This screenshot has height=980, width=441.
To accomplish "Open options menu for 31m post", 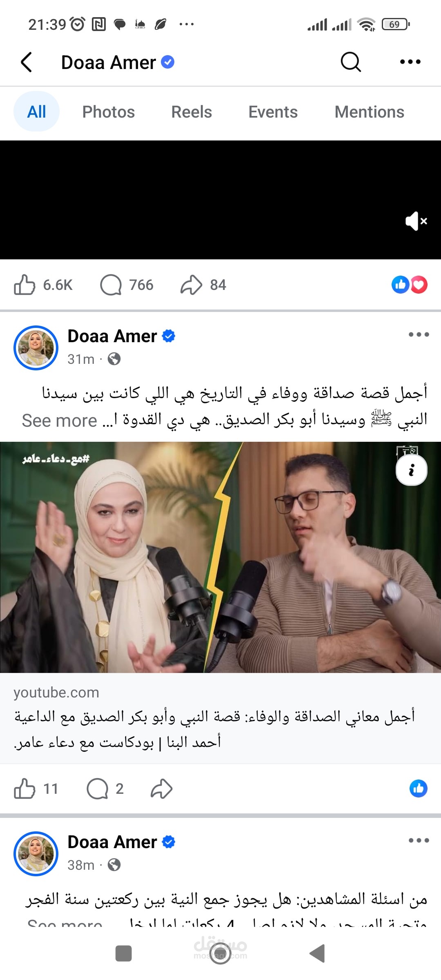I will 419,334.
